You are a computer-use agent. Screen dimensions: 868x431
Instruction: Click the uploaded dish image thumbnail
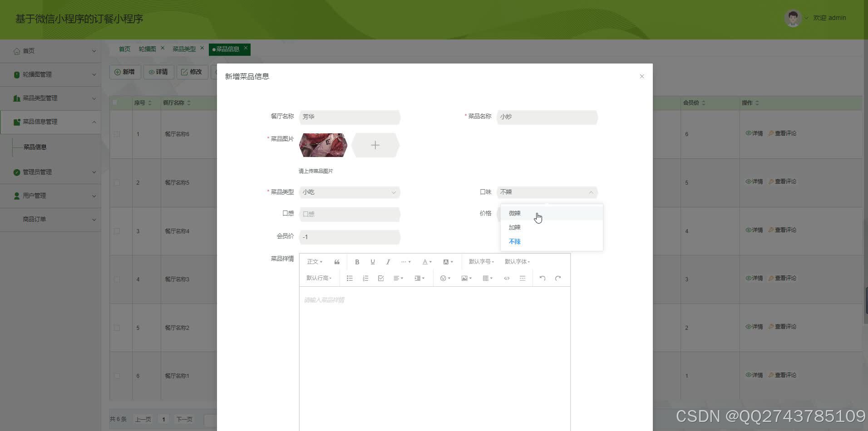tap(323, 145)
